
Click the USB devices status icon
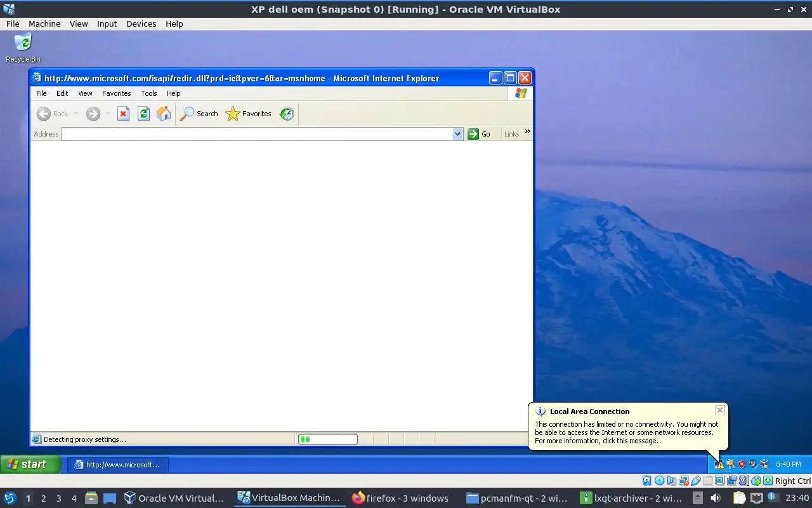(696, 481)
